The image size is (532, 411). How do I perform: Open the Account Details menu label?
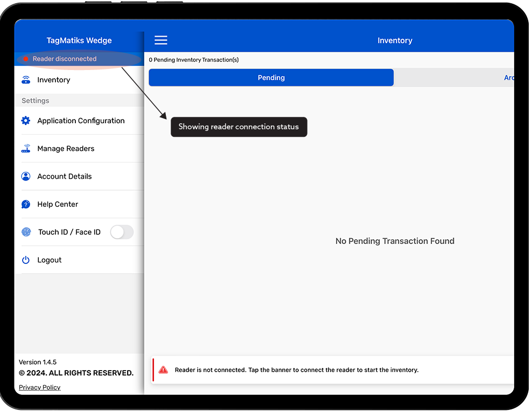click(x=65, y=177)
